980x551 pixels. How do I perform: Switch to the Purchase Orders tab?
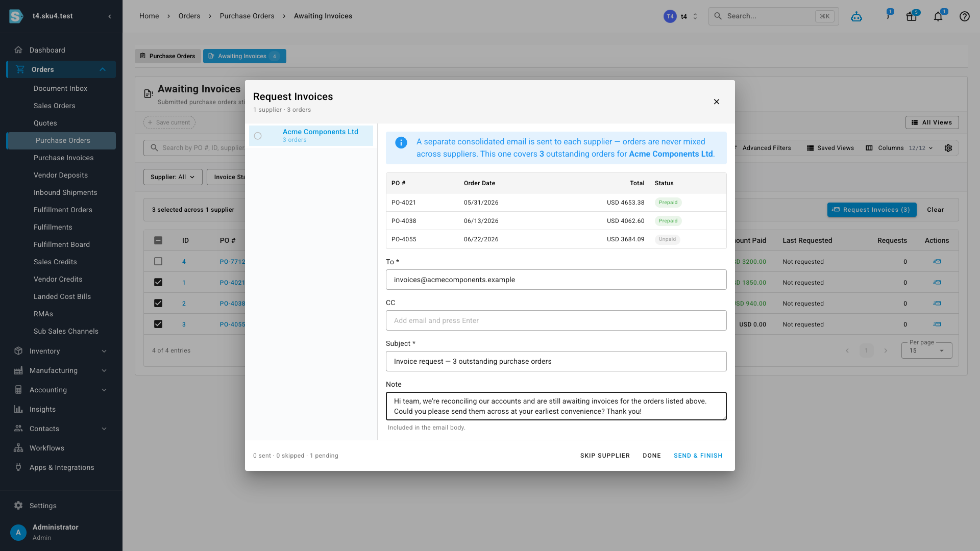[x=167, y=56]
